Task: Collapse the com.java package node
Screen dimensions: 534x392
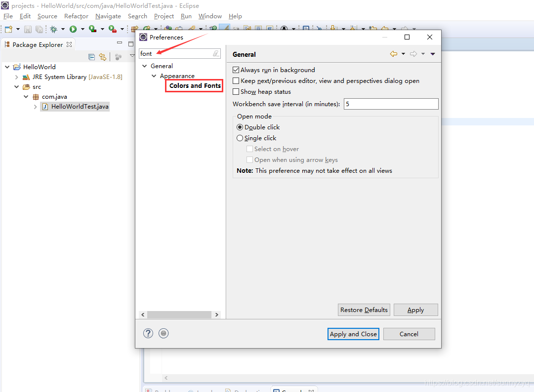Action: point(26,97)
